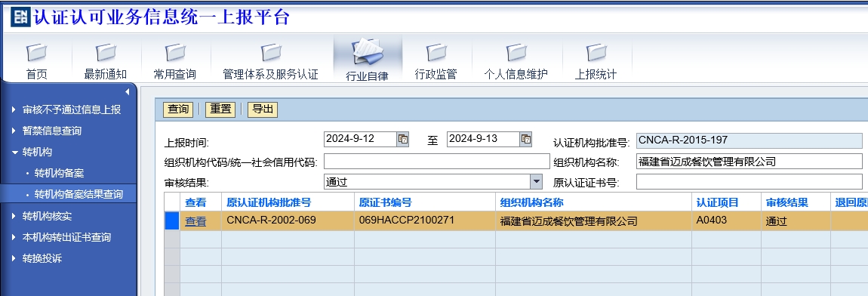This screenshot has height=296, width=868.
Task: Click the 重置 button
Action: pos(220,109)
